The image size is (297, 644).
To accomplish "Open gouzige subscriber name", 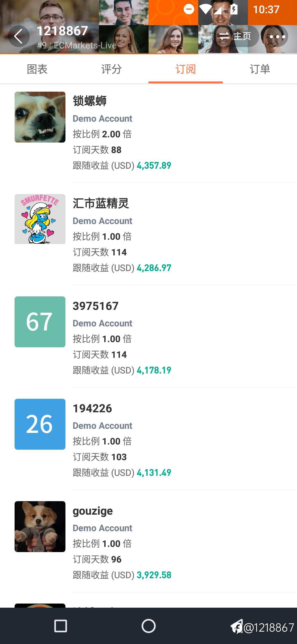I will tap(93, 511).
